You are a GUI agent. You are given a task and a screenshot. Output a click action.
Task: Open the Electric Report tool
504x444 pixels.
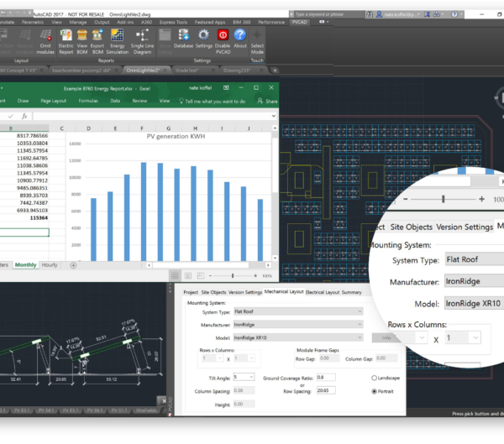(x=66, y=35)
